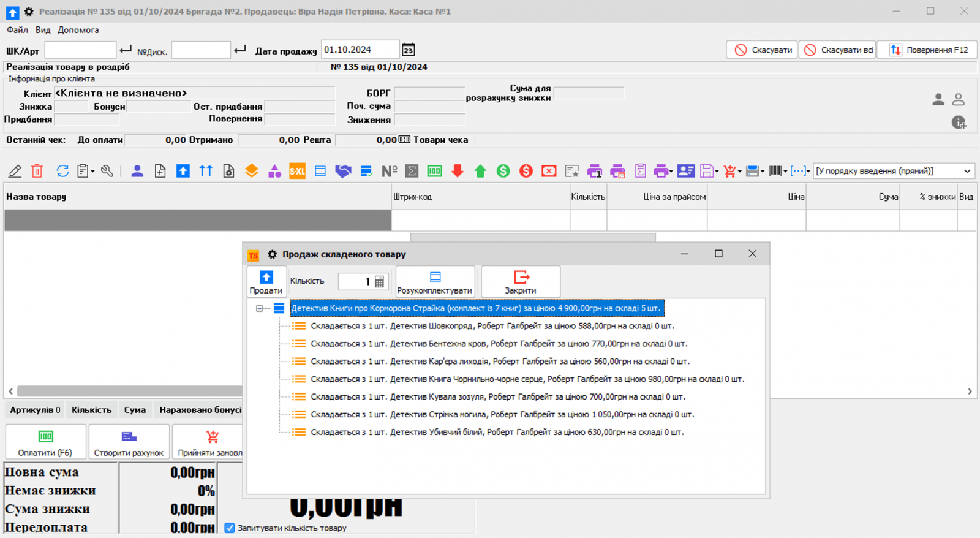Open the sort order dropdown 'У порядку введення'
This screenshot has height=538, width=980.
pos(894,172)
